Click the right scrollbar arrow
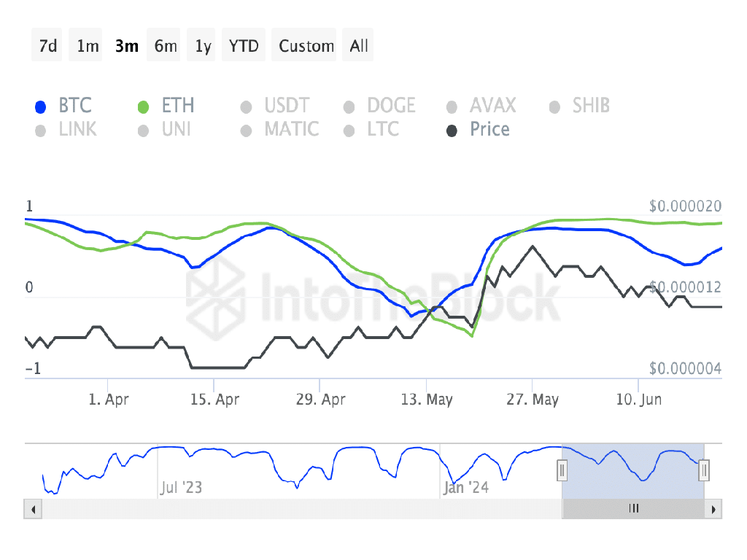 [715, 509]
